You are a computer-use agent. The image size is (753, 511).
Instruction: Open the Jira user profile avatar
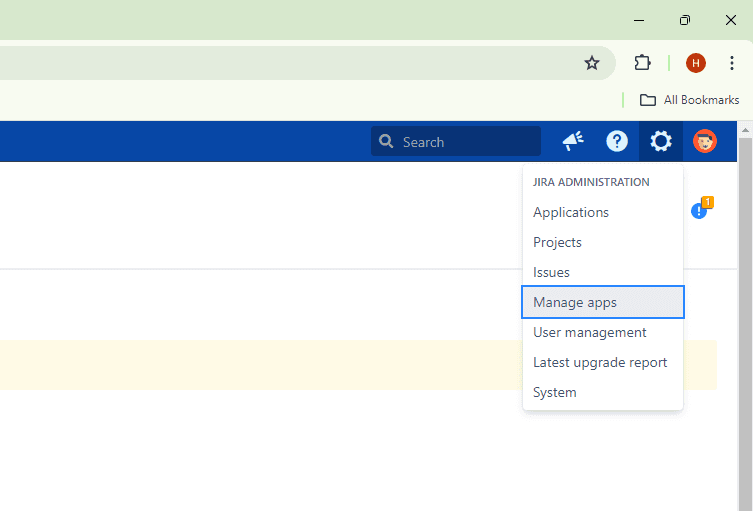[x=705, y=142]
